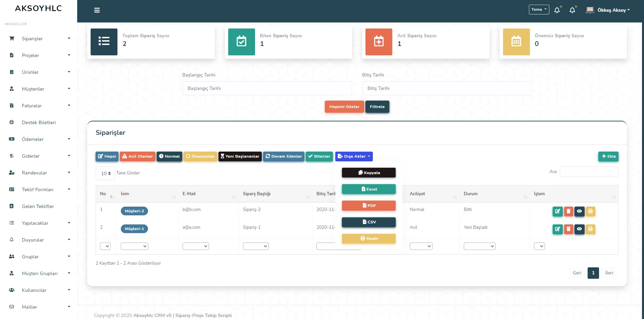Open the Tema dropdown
This screenshot has width=644, height=319.
(x=539, y=9)
